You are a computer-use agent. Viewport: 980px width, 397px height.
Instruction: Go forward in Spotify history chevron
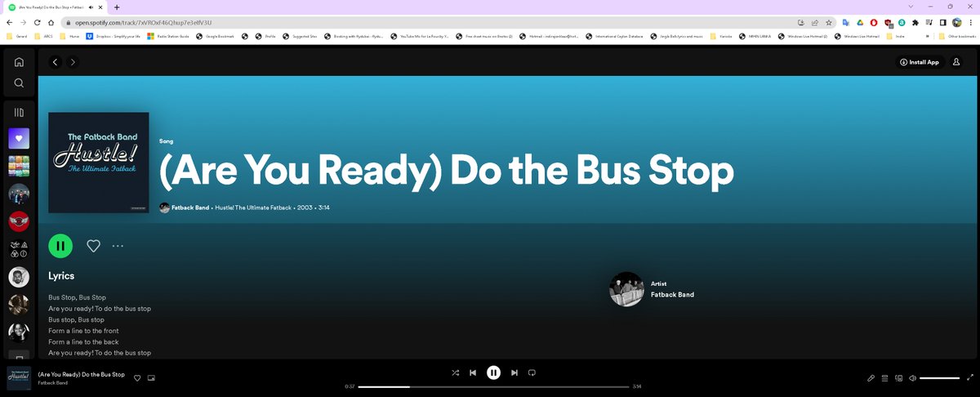pos(73,62)
